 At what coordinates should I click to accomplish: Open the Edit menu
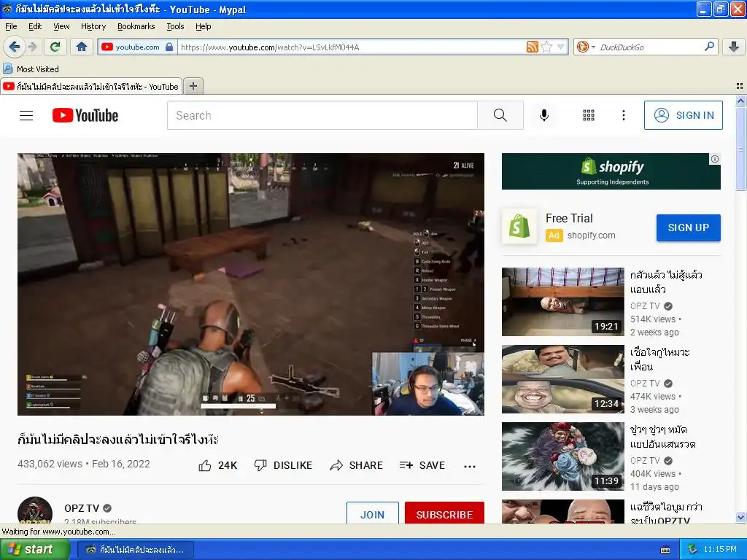35,26
